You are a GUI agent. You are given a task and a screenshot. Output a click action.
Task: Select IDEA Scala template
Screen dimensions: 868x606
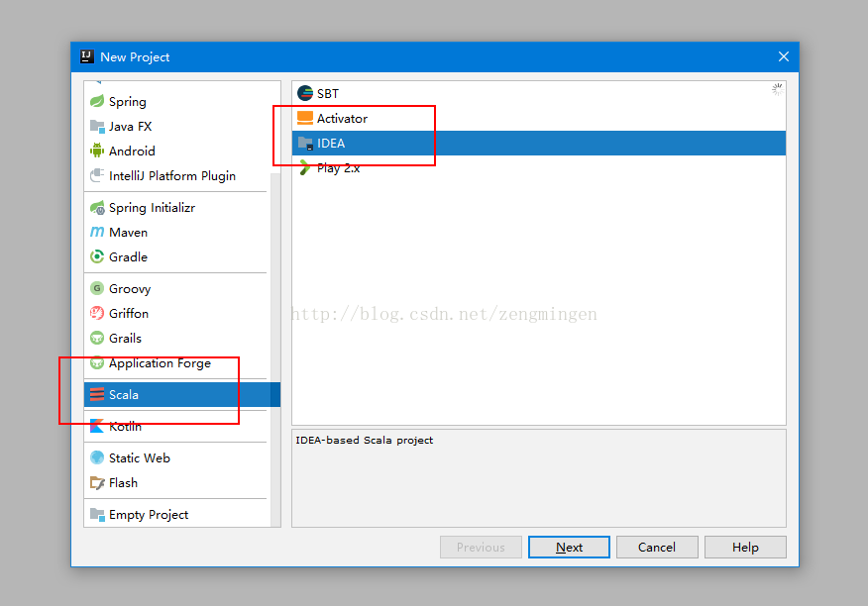click(x=539, y=143)
